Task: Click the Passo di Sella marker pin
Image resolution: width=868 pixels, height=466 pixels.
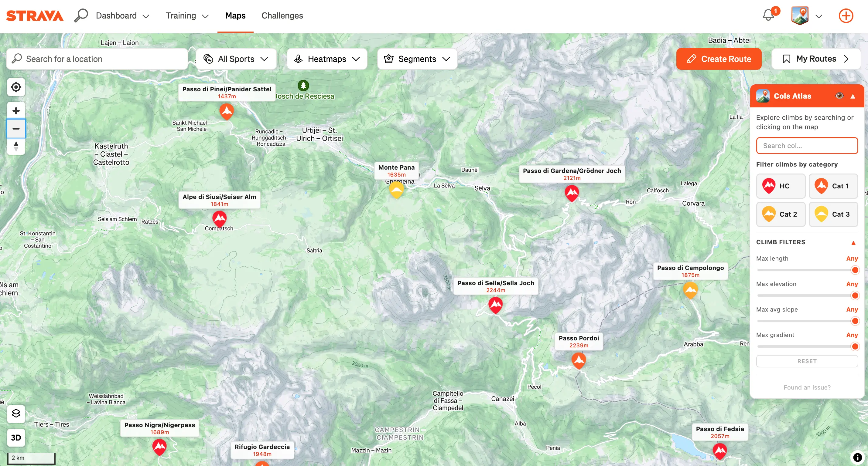Action: tap(495, 306)
